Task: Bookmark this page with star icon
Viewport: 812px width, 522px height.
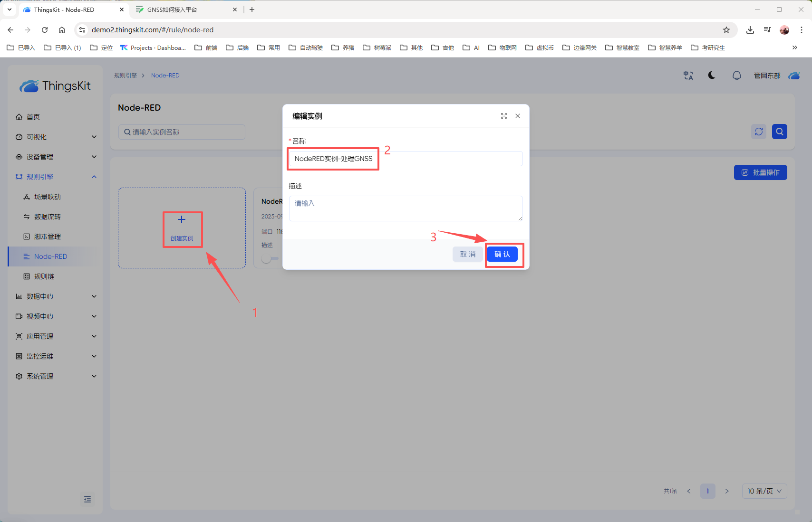Action: click(726, 30)
